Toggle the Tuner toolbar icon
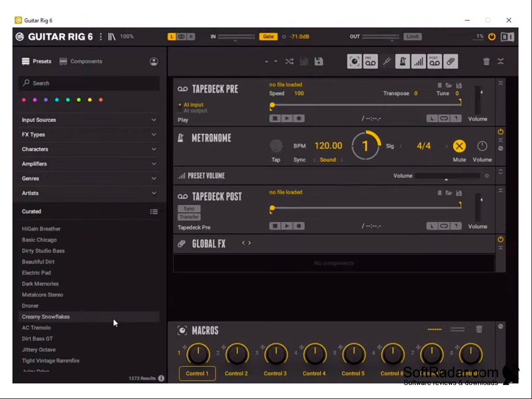The width and height of the screenshot is (532, 399). [387, 61]
